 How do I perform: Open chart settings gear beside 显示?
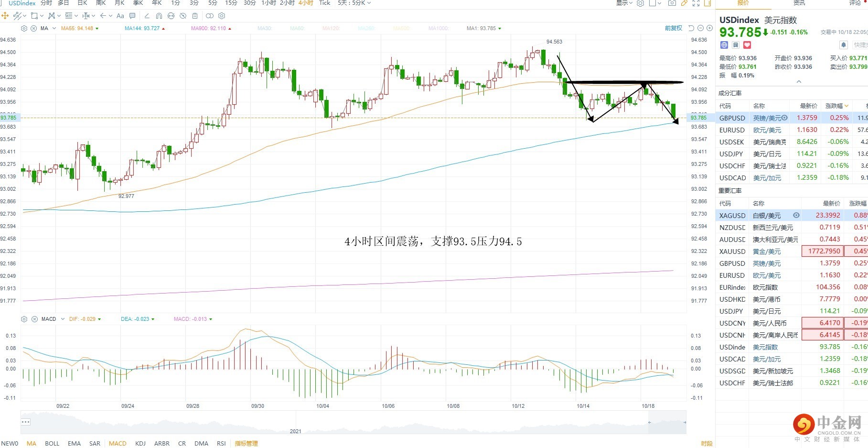click(640, 3)
